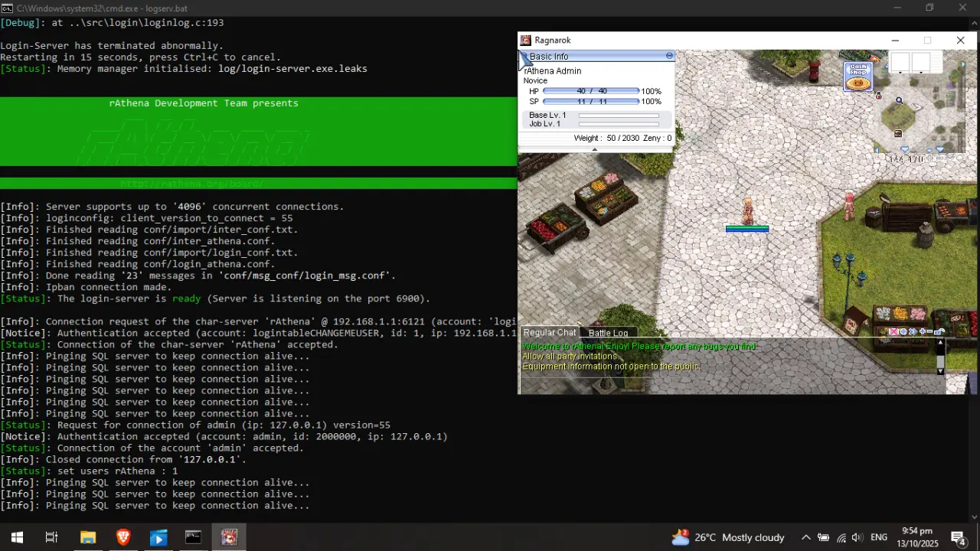The image size is (980, 551).
Task: Click the potion shop marker on minimap
Action: click(878, 96)
